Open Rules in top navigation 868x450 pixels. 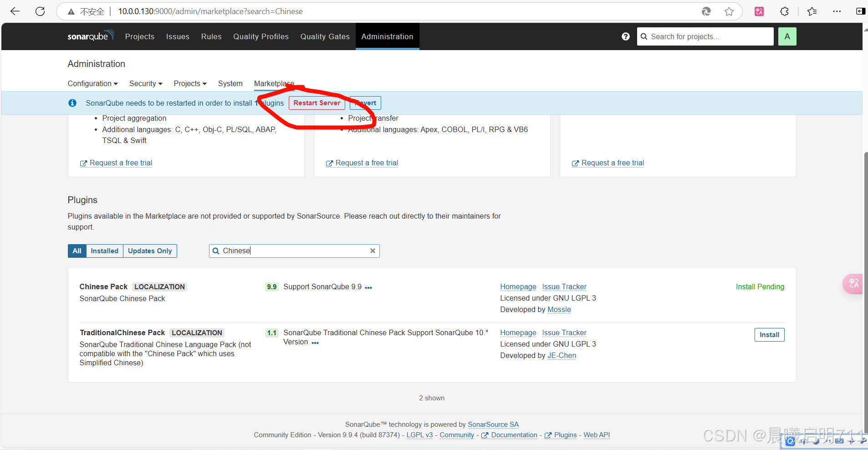[211, 36]
